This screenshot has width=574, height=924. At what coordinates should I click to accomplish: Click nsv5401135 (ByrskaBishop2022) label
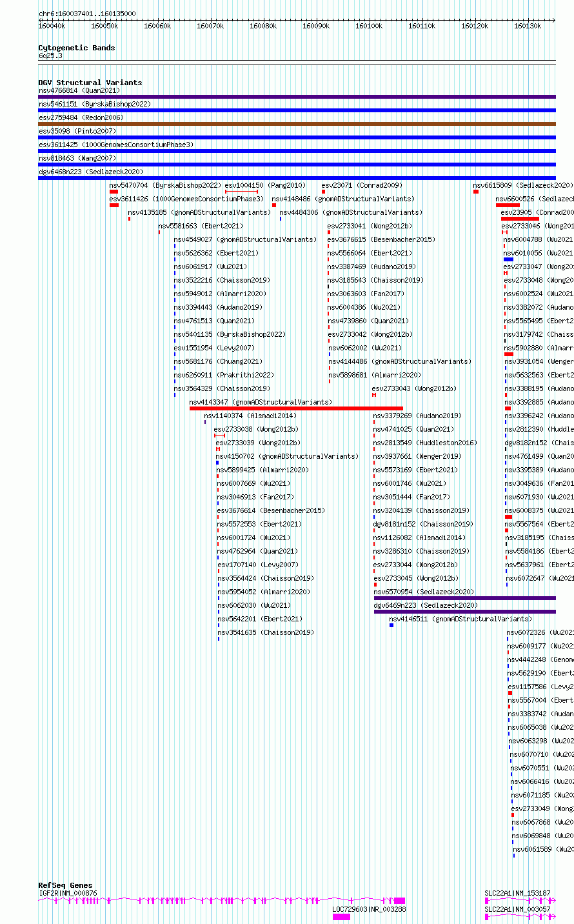pyautogui.click(x=230, y=334)
